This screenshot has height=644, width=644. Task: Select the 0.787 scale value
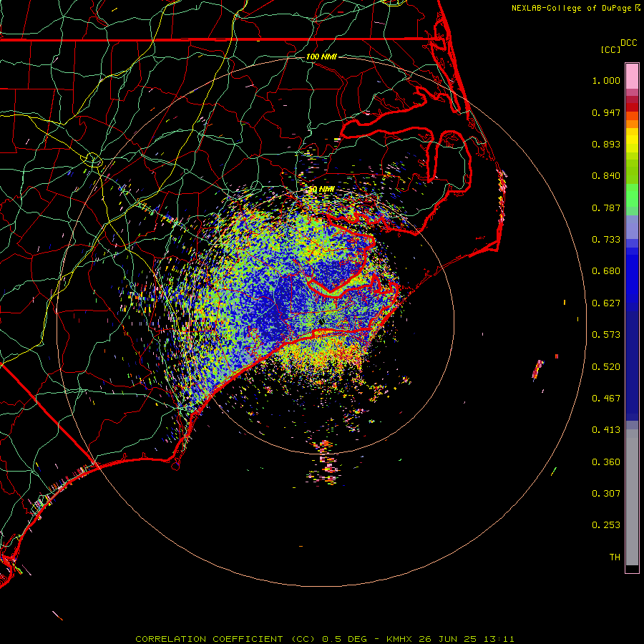coord(606,208)
